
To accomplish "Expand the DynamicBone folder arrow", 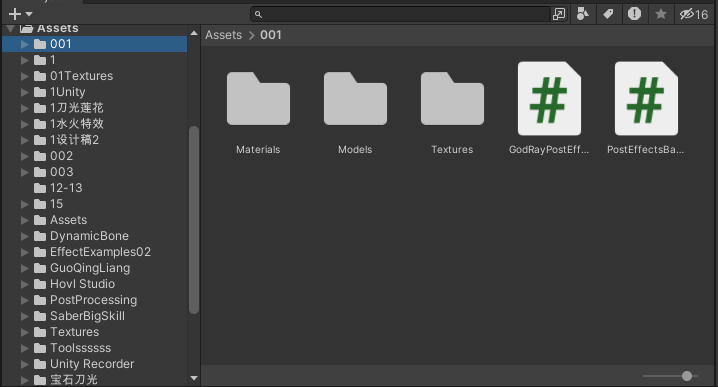I will pyautogui.click(x=25, y=236).
